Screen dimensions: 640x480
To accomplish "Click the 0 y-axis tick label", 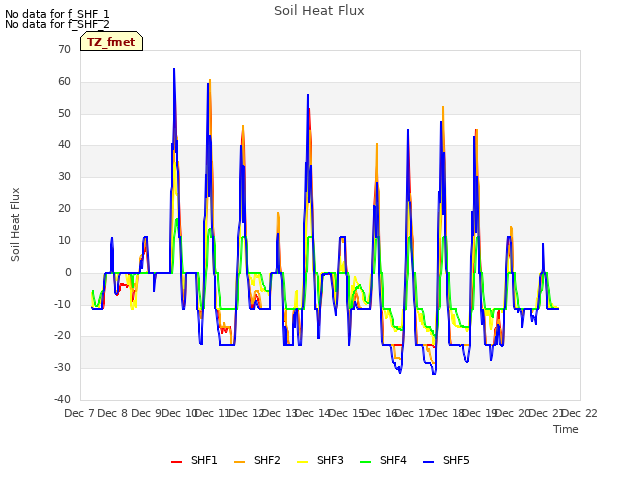I will point(68,272).
